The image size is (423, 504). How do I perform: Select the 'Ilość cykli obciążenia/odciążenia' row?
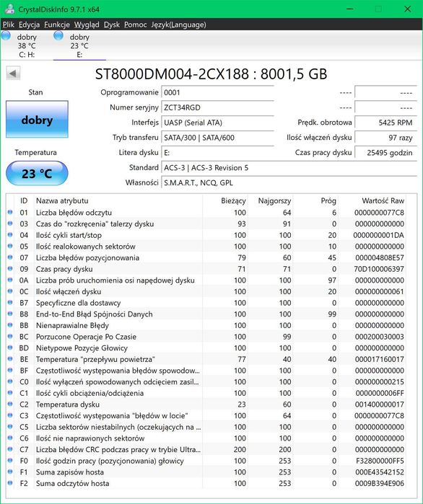(x=206, y=393)
